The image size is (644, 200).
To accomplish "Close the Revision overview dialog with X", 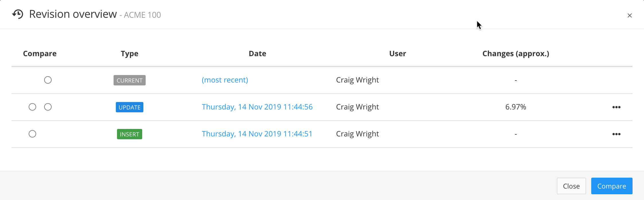I will 629,15.
